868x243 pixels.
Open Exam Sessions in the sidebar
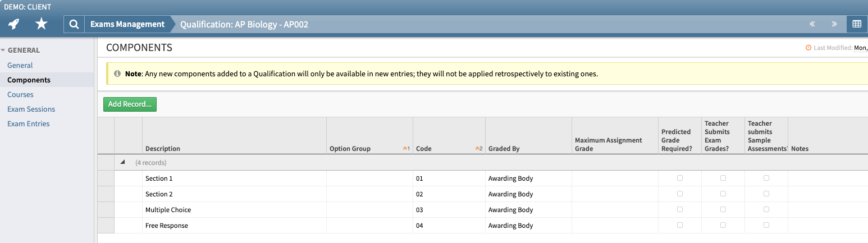(31, 109)
